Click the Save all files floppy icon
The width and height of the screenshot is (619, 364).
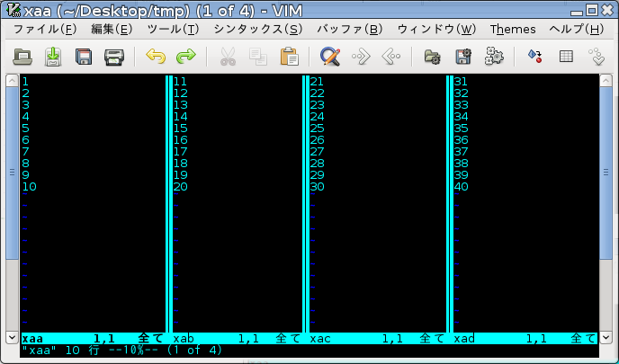tap(84, 57)
